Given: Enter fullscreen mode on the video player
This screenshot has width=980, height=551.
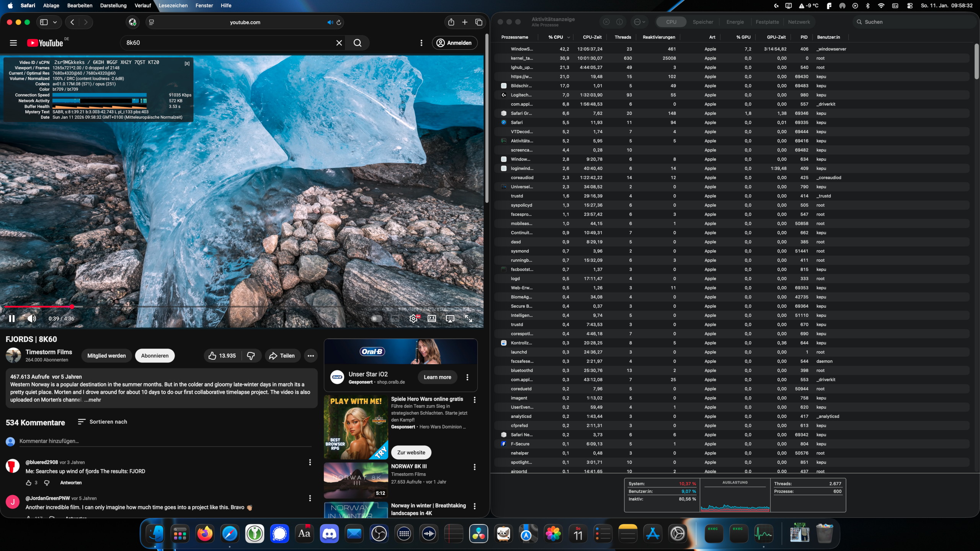Looking at the screenshot, I should tap(468, 318).
